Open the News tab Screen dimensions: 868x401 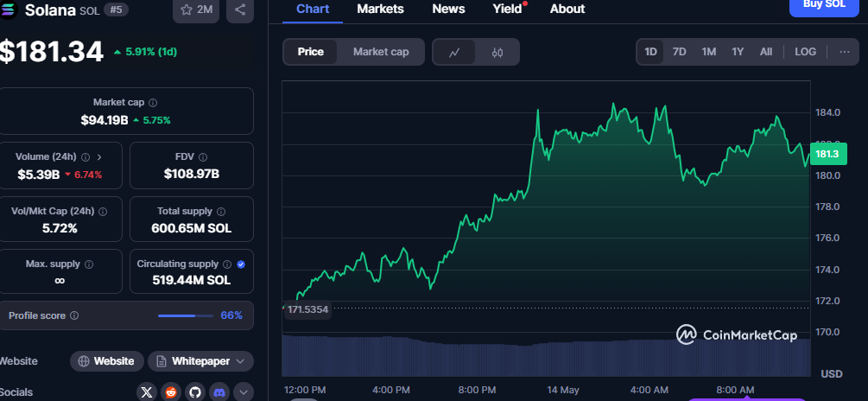(x=448, y=10)
